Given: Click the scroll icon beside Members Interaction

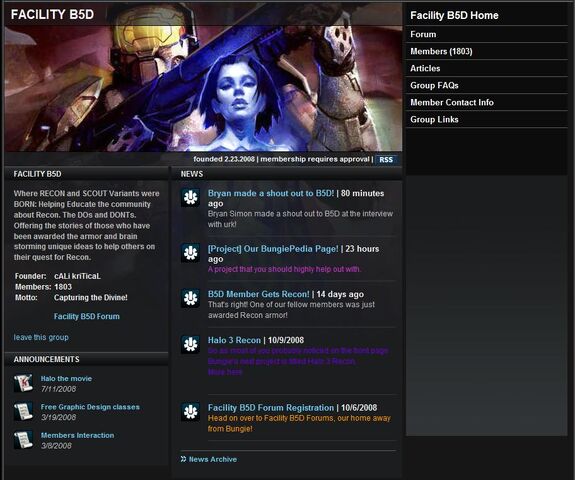Looking at the screenshot, I should (x=23, y=440).
